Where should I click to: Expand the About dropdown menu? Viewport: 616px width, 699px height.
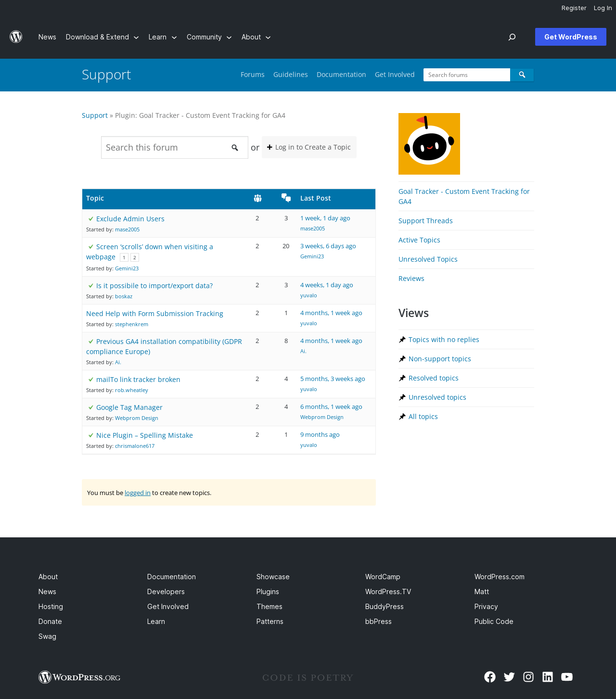(x=256, y=37)
